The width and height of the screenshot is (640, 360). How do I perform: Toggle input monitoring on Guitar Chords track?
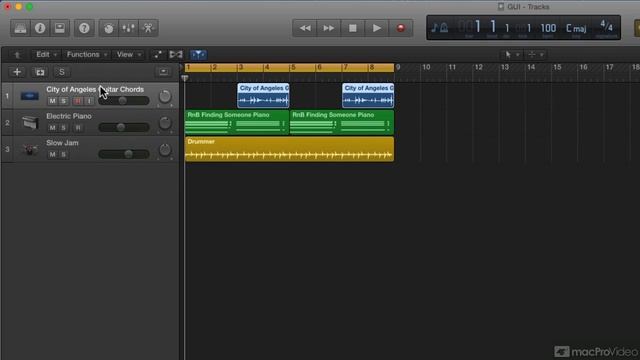pyautogui.click(x=89, y=101)
